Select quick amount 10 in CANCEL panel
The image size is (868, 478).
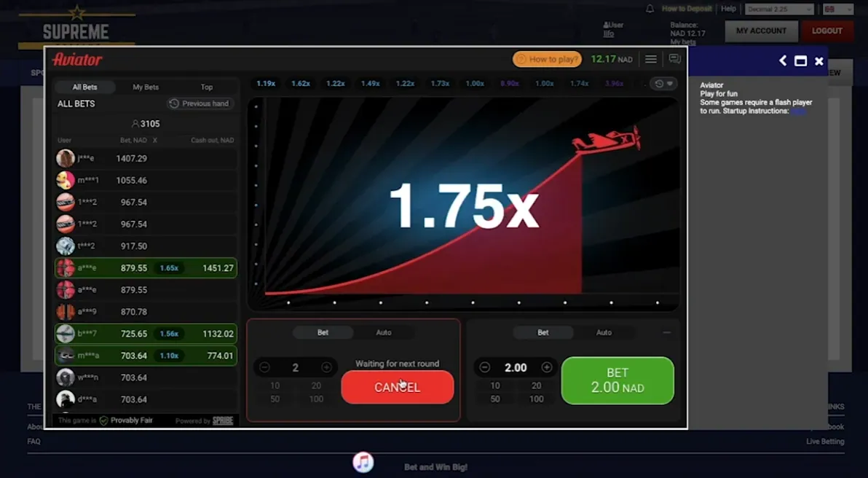point(275,385)
